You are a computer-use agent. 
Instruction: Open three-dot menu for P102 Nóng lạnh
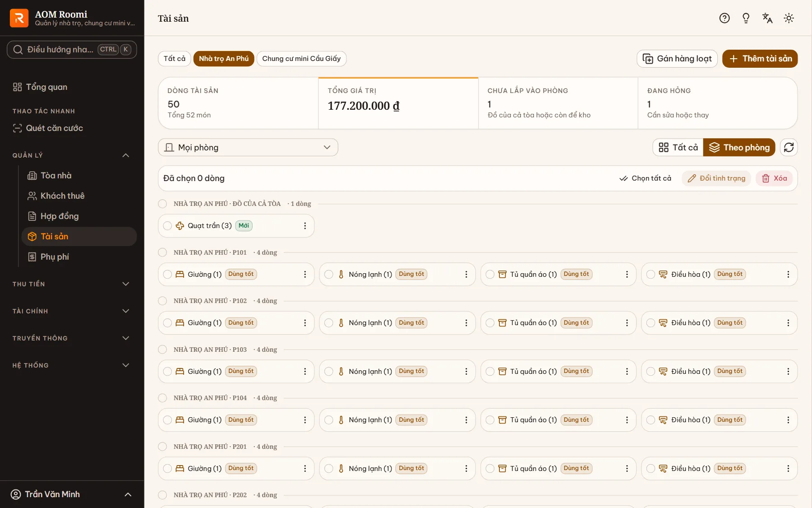[x=466, y=323]
